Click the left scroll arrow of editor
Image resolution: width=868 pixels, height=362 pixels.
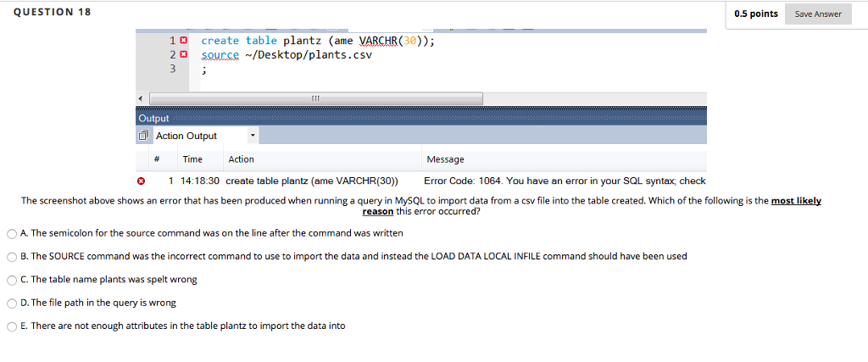(141, 98)
